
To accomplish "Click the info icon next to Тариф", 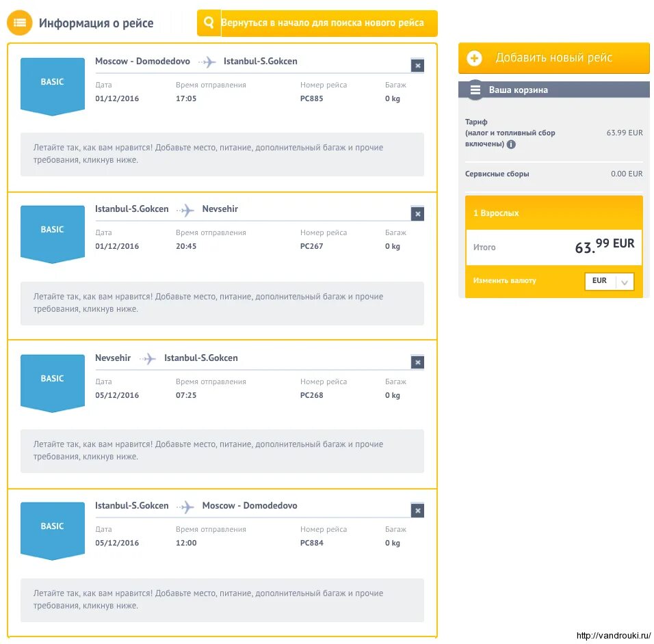I will tap(511, 144).
